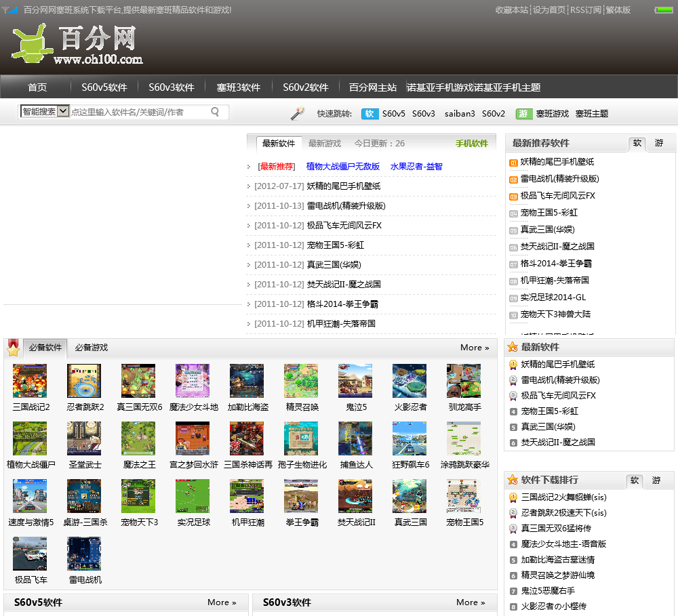The width and height of the screenshot is (678, 616).
Task: Jump to 塞班主题 quick link
Action: pyautogui.click(x=591, y=114)
